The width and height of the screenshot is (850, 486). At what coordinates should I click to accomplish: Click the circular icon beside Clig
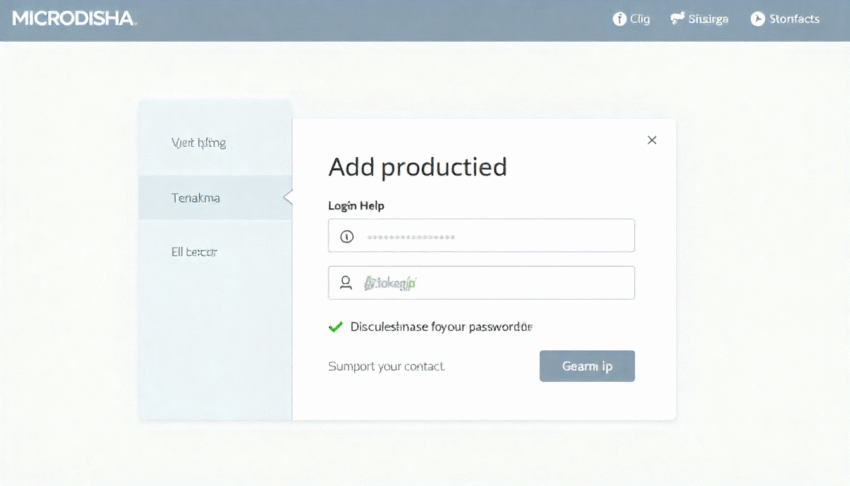619,19
